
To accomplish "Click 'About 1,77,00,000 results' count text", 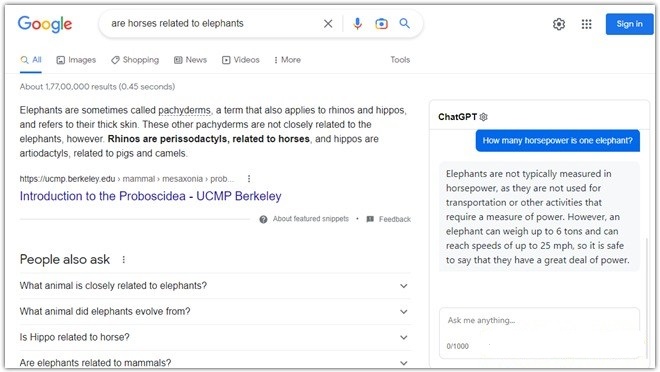I will tap(97, 87).
